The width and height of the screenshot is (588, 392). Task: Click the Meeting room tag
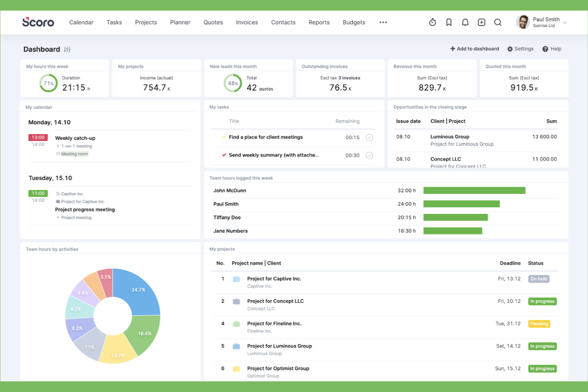tap(74, 154)
